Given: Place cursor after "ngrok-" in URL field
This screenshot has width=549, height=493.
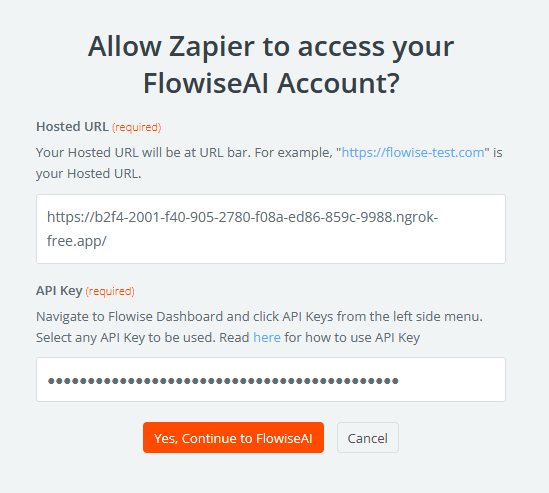Looking at the screenshot, I should (x=438, y=217).
